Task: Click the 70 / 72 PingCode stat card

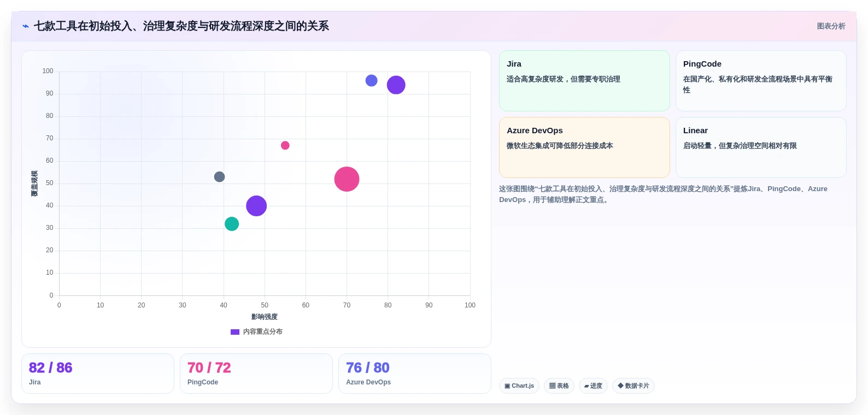Action: click(x=256, y=373)
